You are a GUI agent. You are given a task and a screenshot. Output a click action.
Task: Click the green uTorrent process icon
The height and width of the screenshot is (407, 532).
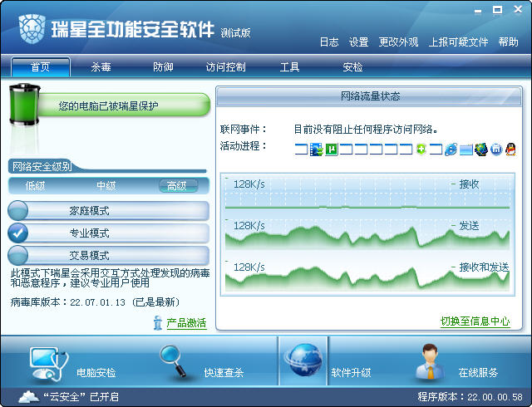[332, 150]
